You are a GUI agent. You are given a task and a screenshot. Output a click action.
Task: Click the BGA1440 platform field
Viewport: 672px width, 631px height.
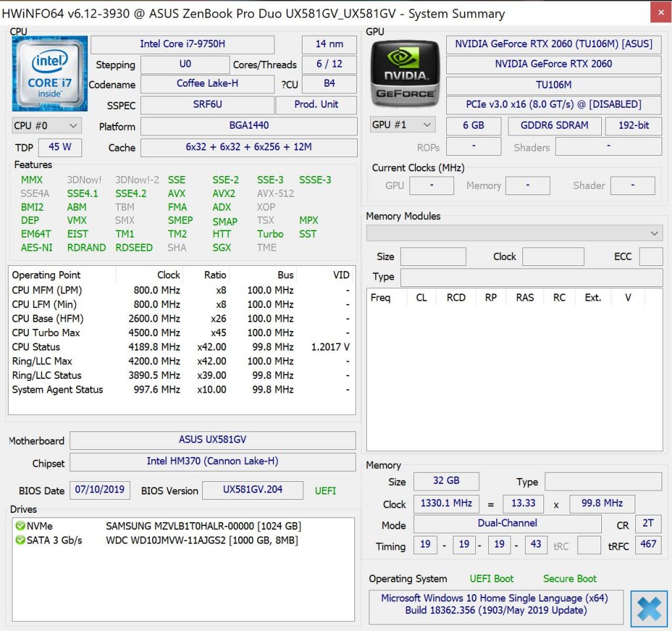pos(249,125)
